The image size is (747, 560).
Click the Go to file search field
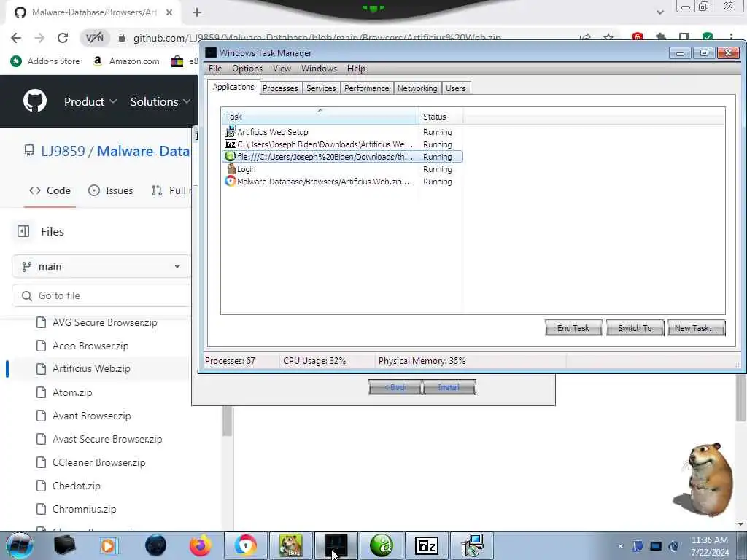tap(101, 296)
